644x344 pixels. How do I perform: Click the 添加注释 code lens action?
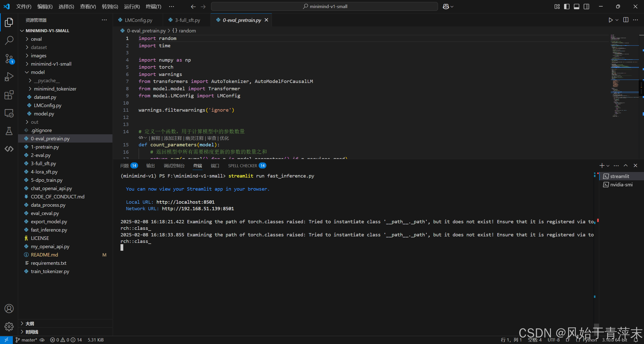click(173, 138)
